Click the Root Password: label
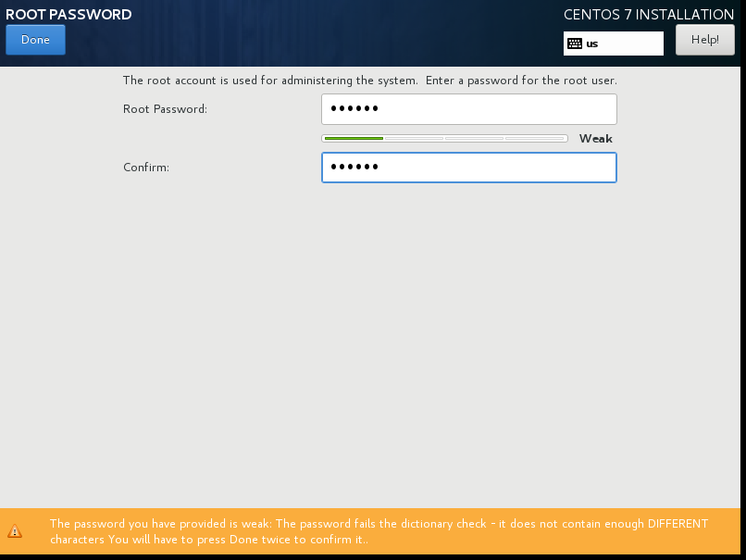 pos(165,109)
